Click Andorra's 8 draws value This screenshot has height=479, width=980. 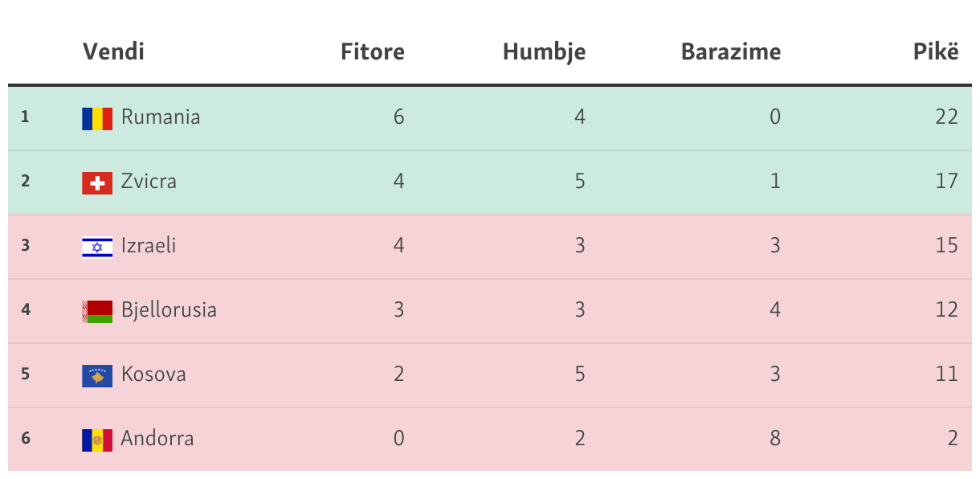coord(774,439)
